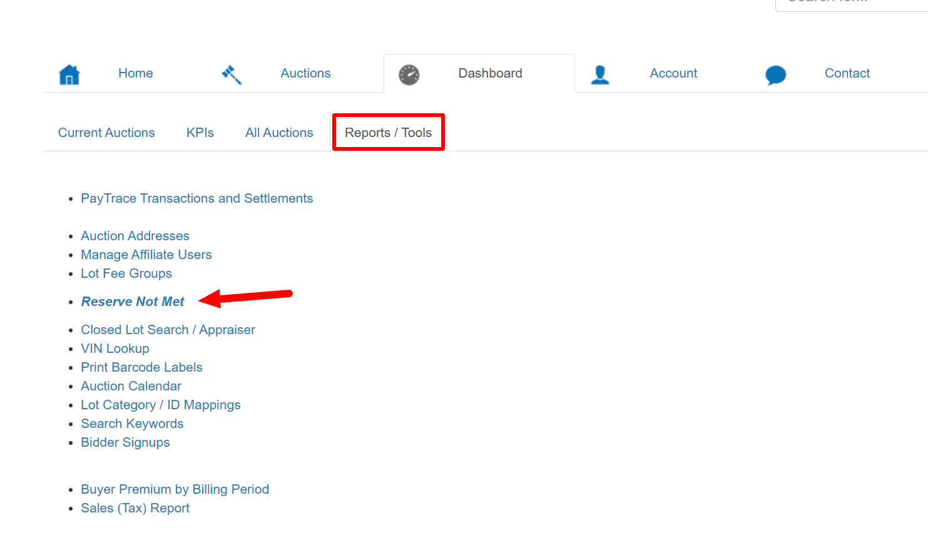Open the Reports / Tools tab
Image resolution: width=928 pixels, height=560 pixels.
(388, 133)
